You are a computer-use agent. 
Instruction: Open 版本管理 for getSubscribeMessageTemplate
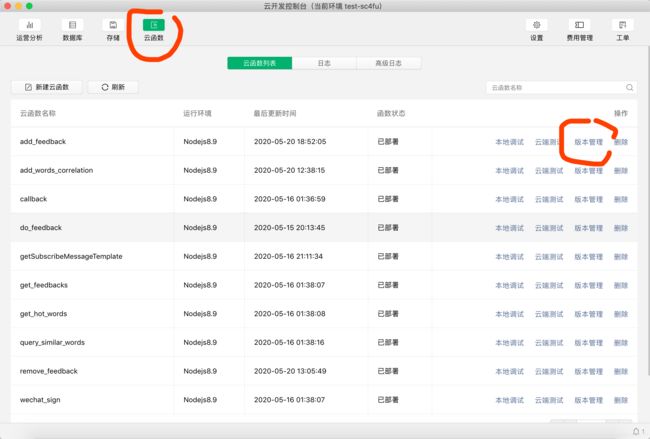(x=588, y=257)
